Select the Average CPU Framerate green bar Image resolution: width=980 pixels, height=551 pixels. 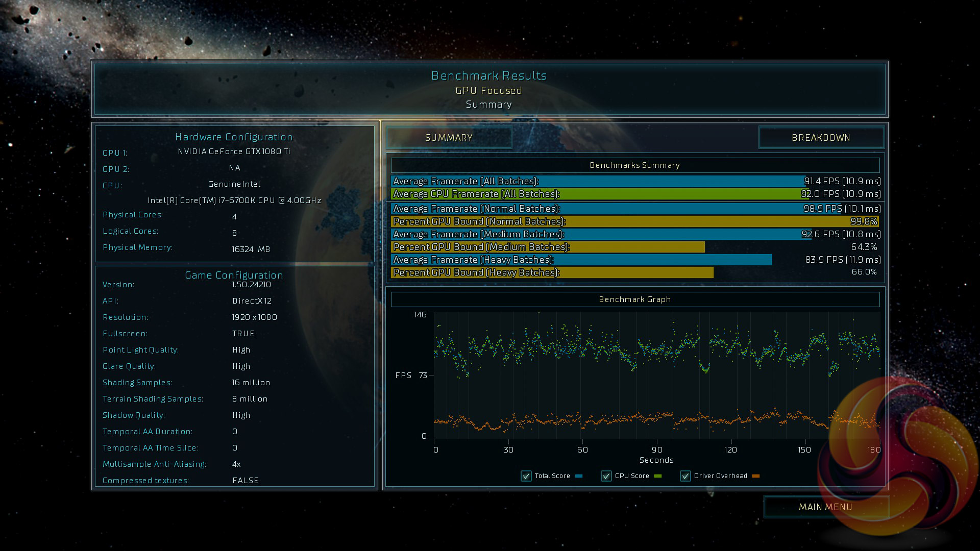[597, 194]
